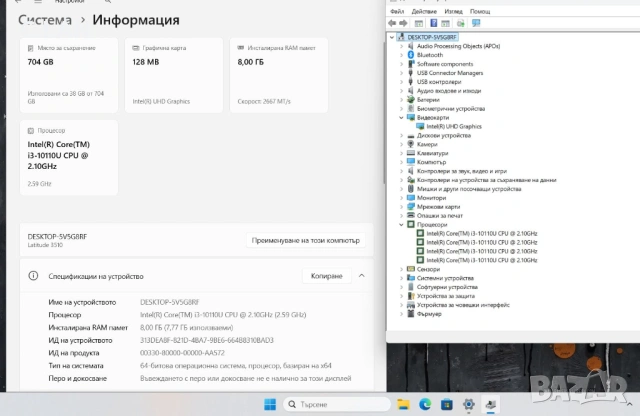
Task: Expand the Мрежови карти node
Action: [x=401, y=207]
